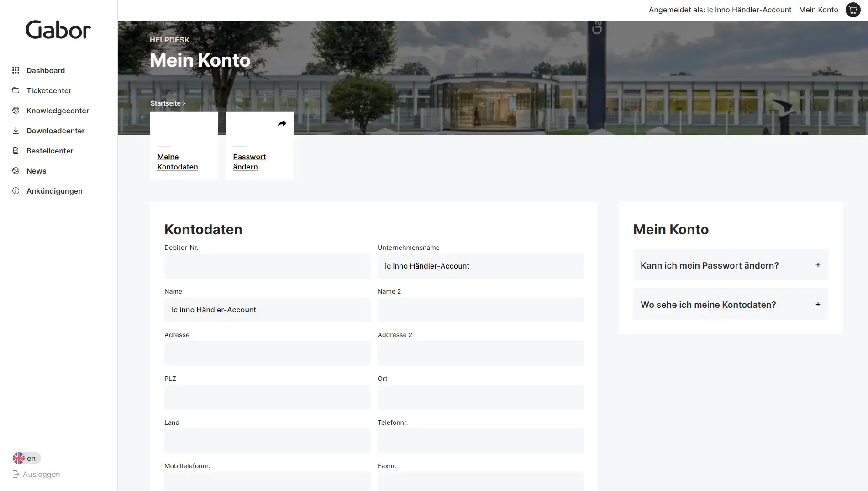The width and height of the screenshot is (868, 491).
Task: Click Ausloggen to log out
Action: (41, 474)
